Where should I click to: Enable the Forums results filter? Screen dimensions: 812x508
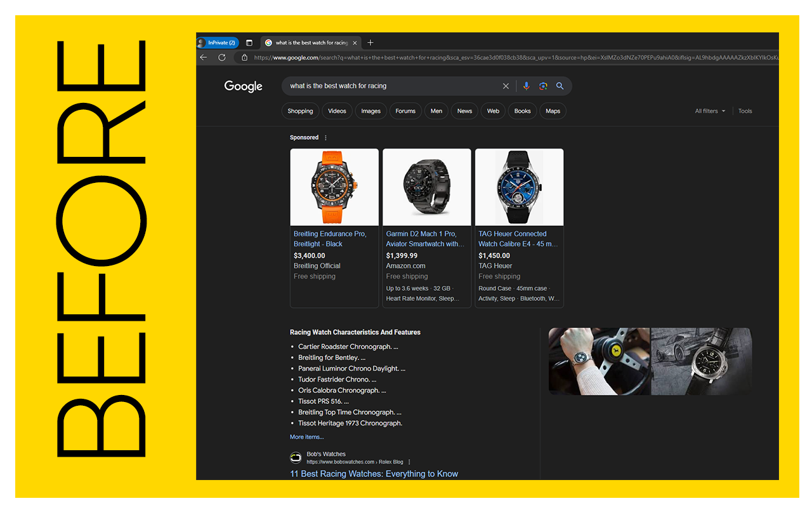pos(405,110)
